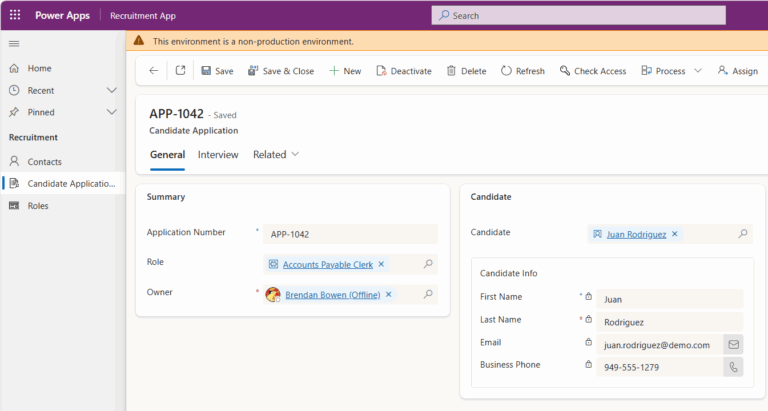Expand the Recent chevron
Image resolution: width=768 pixels, height=411 pixels.
coord(112,91)
